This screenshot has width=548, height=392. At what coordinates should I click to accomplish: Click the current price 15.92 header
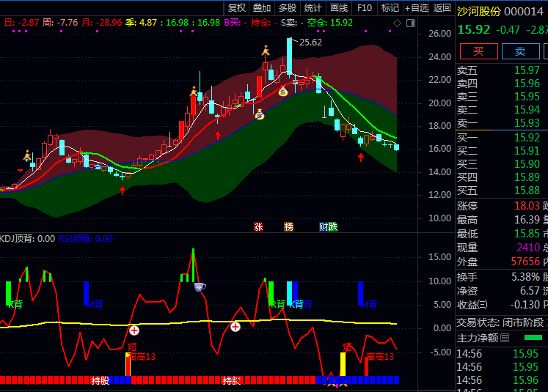[x=474, y=29]
